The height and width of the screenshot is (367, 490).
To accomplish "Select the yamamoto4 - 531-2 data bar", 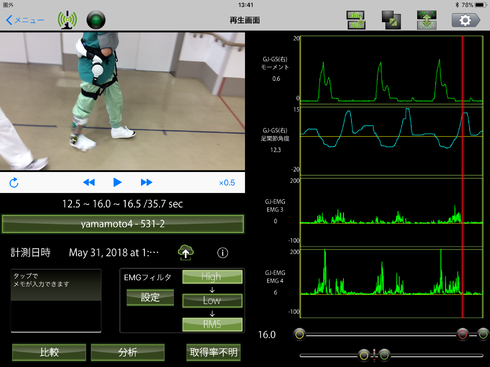I will point(123,224).
